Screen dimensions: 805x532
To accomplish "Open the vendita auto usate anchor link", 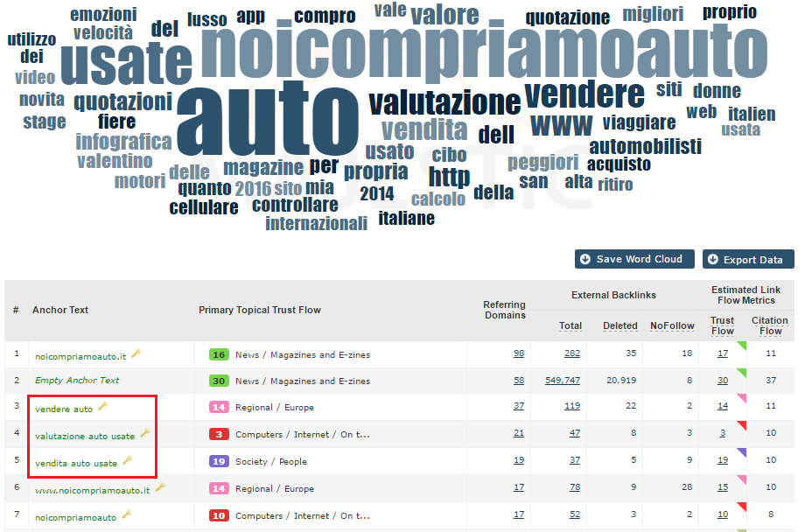I will [x=76, y=463].
